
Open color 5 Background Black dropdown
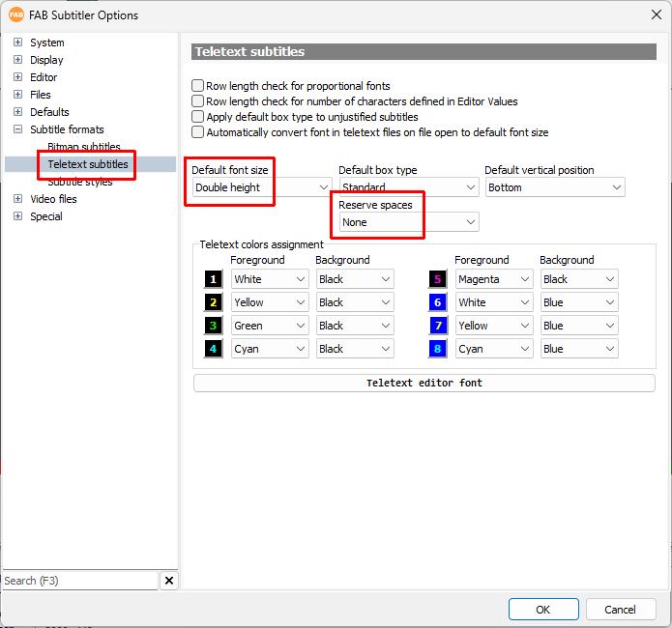tap(579, 279)
